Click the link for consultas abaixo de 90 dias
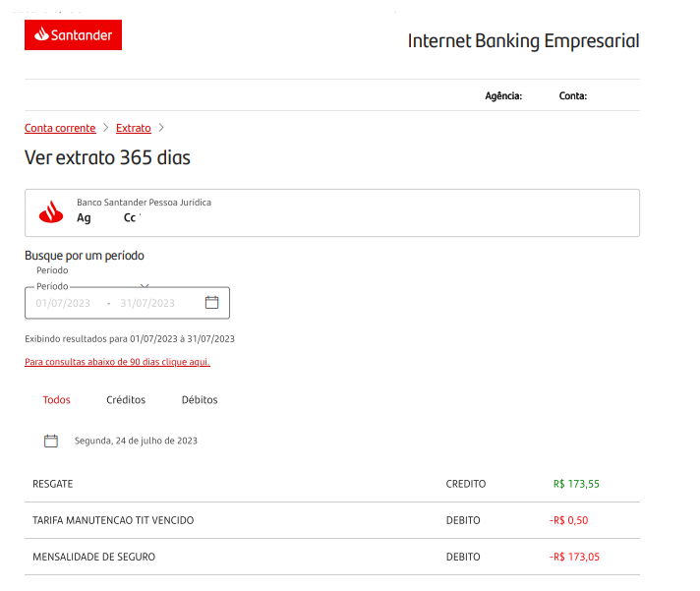 pyautogui.click(x=117, y=362)
